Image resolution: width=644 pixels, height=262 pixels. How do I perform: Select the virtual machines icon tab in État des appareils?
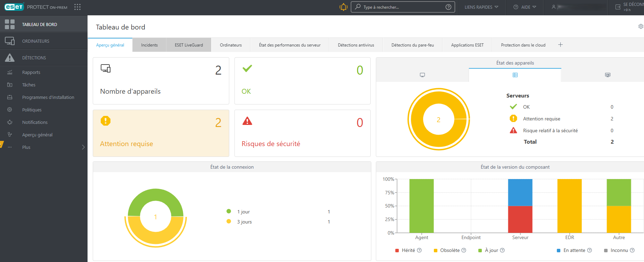(608, 75)
